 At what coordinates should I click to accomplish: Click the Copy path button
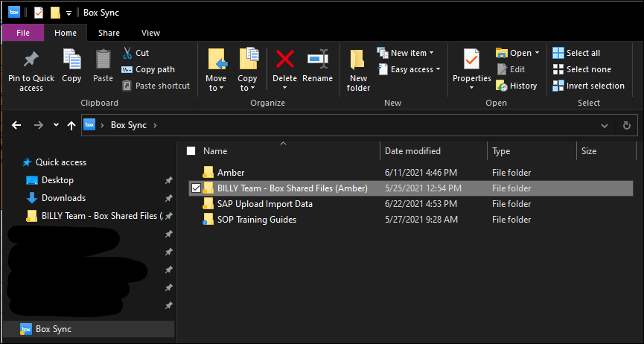tap(149, 69)
